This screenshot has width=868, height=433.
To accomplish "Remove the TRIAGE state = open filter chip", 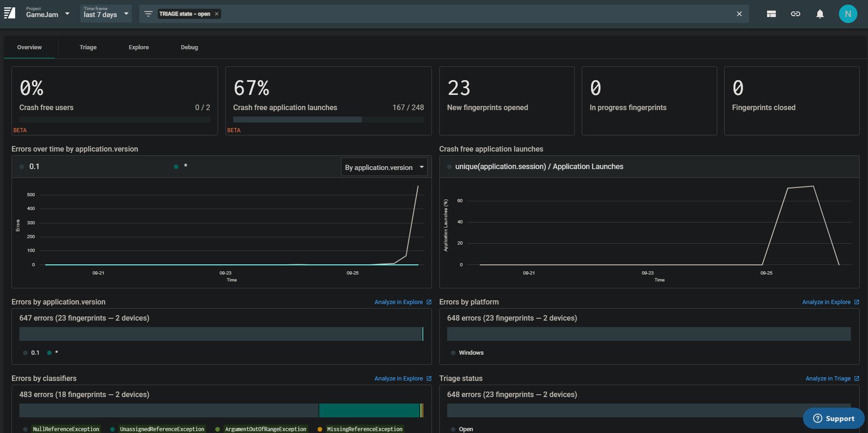I will pyautogui.click(x=217, y=14).
